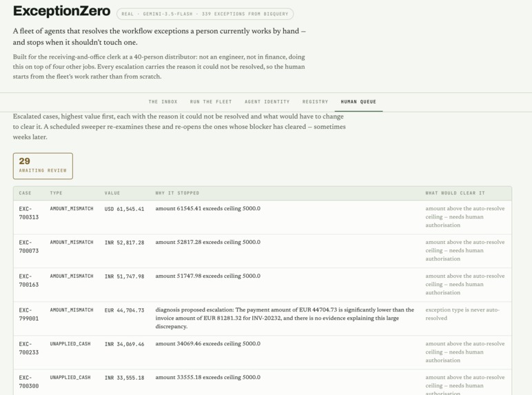Open the Agent Identity tab

point(267,102)
